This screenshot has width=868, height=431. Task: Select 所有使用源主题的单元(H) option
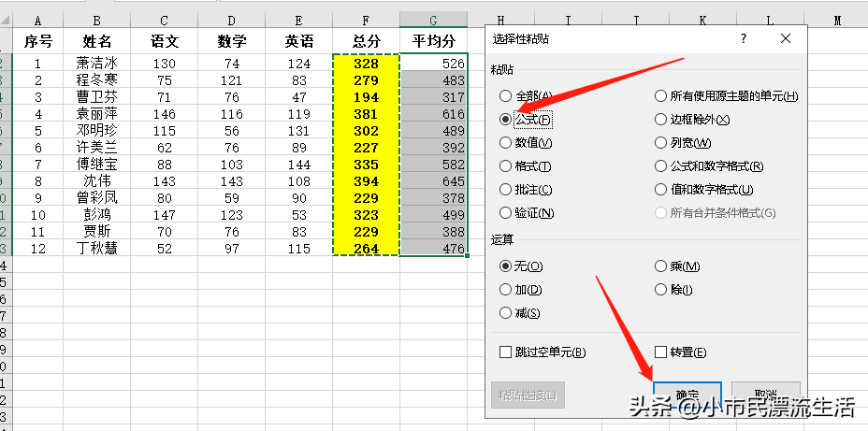click(x=660, y=96)
